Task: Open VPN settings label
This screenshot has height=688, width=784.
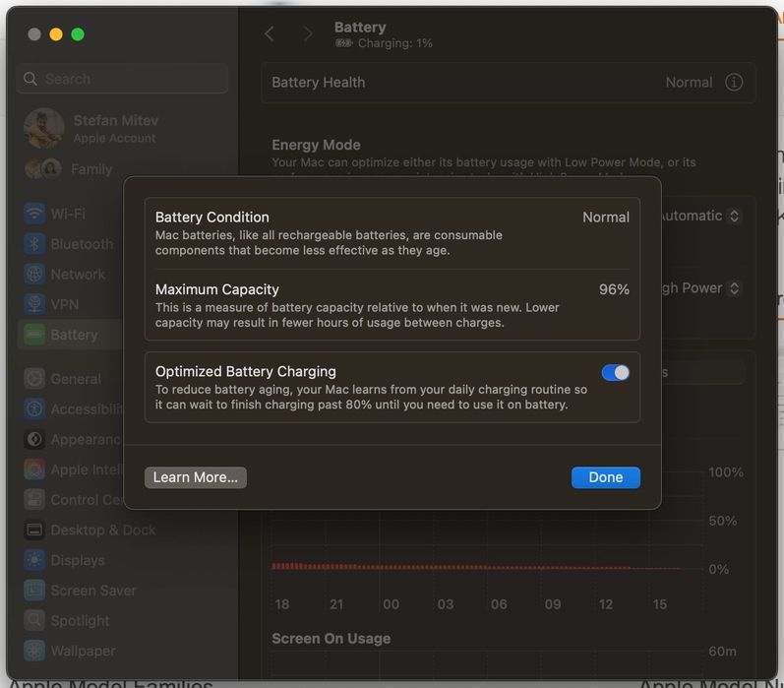Action: pyautogui.click(x=65, y=304)
